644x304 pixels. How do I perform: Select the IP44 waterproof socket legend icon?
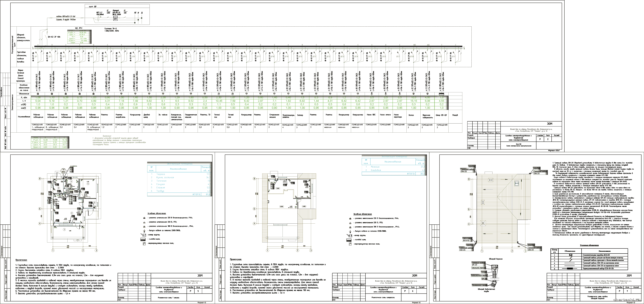click(x=144, y=217)
